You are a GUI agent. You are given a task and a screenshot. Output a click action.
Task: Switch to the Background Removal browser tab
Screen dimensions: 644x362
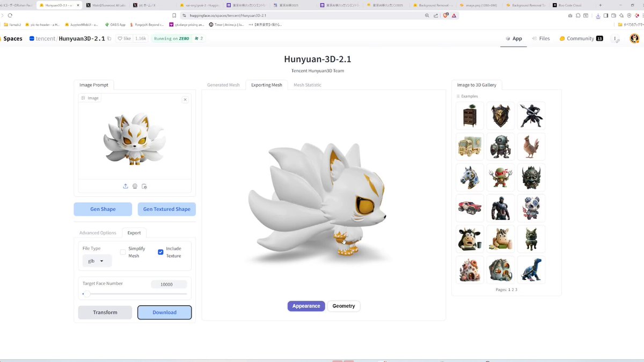pyautogui.click(x=435, y=5)
